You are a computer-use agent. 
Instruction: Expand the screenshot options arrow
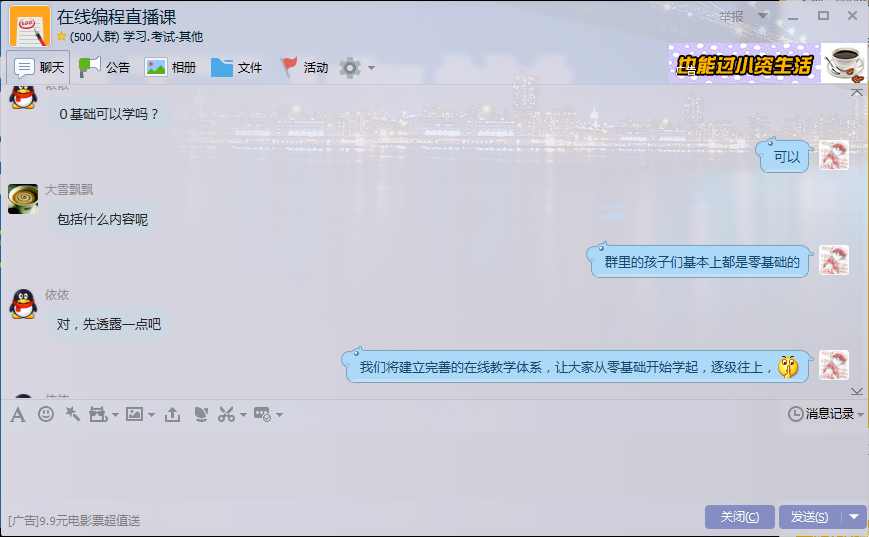tap(243, 415)
